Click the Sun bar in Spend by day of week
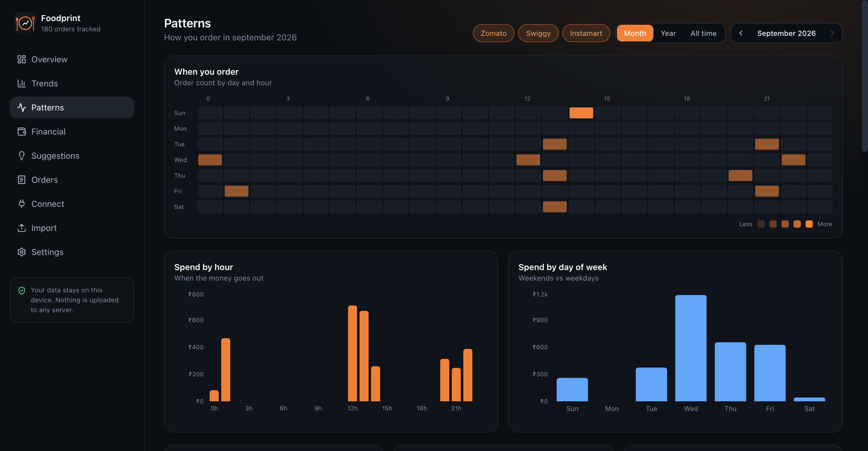Image resolution: width=868 pixels, height=451 pixels. click(x=572, y=389)
